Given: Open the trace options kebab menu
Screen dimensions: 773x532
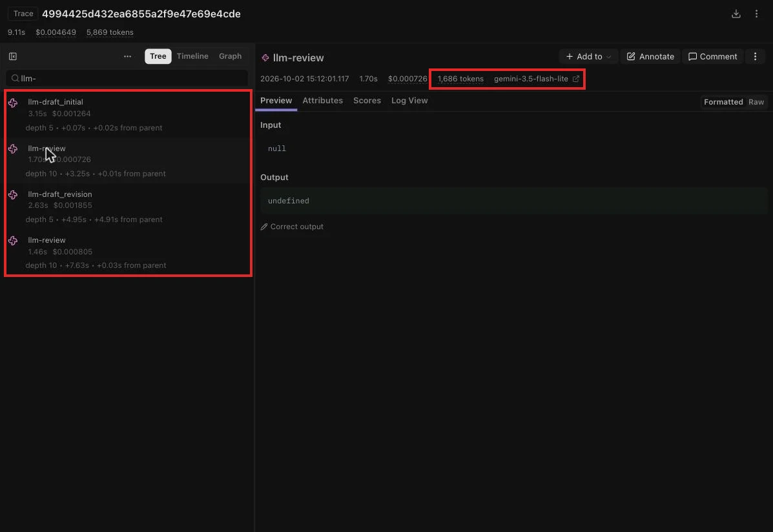Looking at the screenshot, I should [x=756, y=14].
